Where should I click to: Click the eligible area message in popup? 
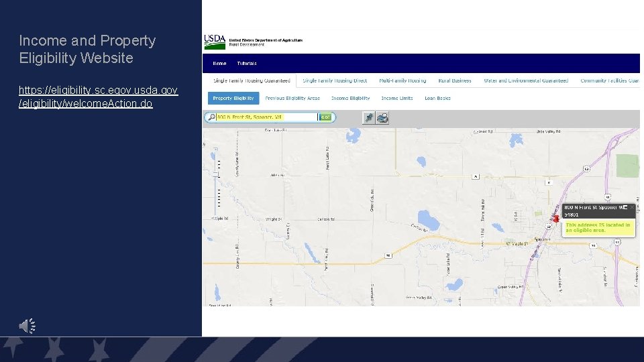598,228
